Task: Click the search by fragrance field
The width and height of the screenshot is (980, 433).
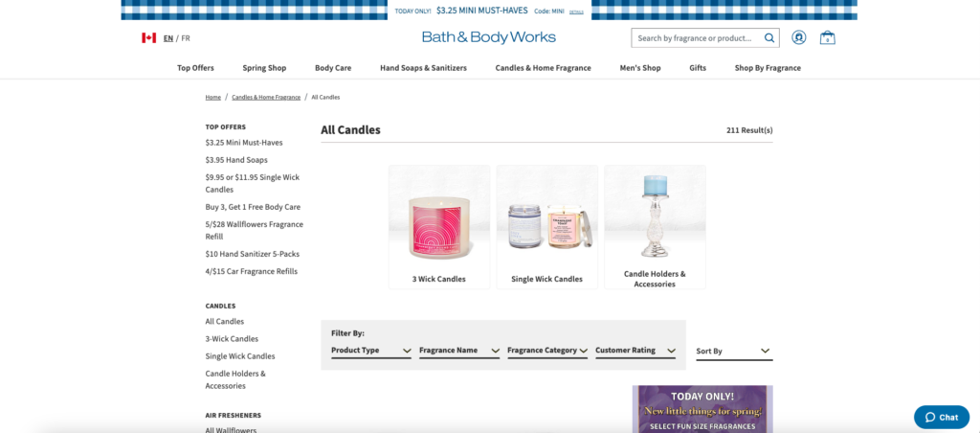Action: pyautogui.click(x=697, y=38)
